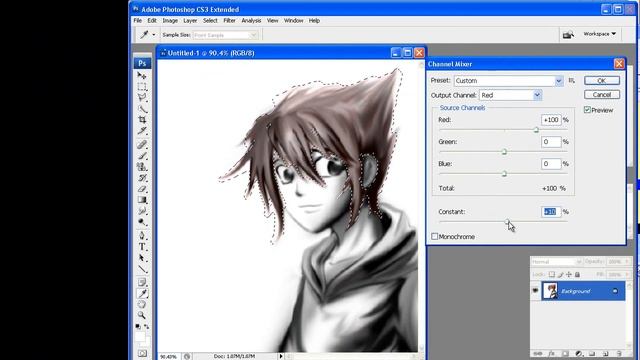Image resolution: width=640 pixels, height=360 pixels.
Task: Toggle Lock image pixels
Action: 560,274
